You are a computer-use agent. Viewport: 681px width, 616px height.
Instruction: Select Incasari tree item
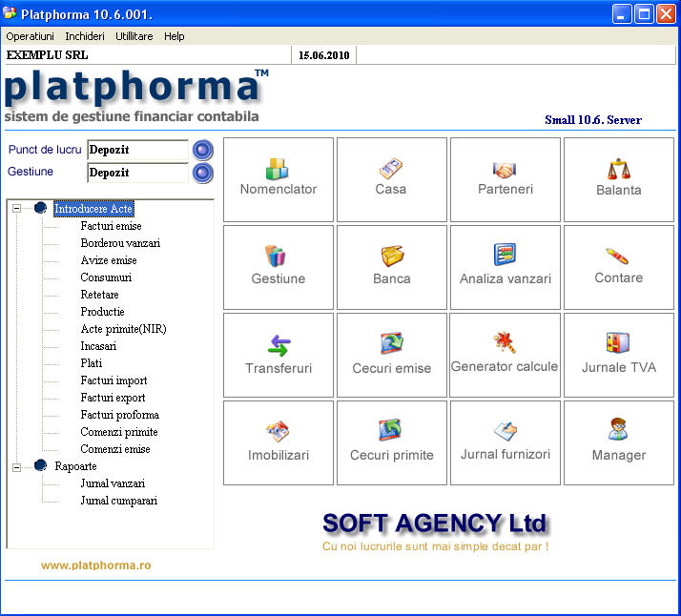98,346
